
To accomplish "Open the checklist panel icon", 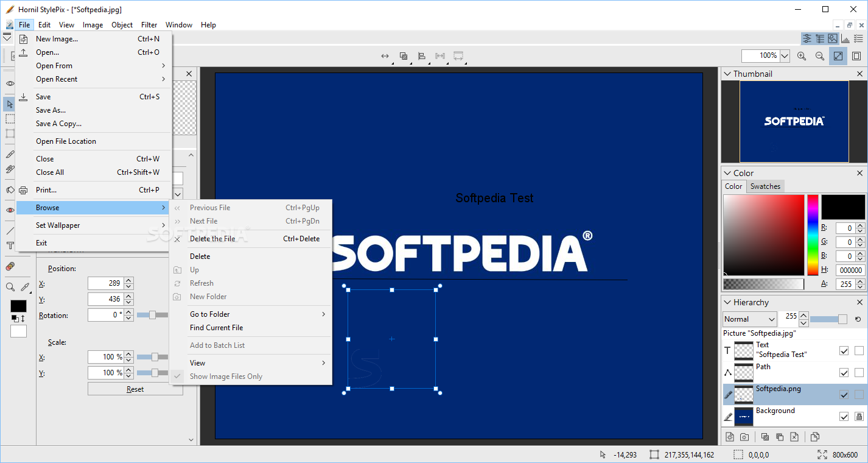I will [858, 38].
